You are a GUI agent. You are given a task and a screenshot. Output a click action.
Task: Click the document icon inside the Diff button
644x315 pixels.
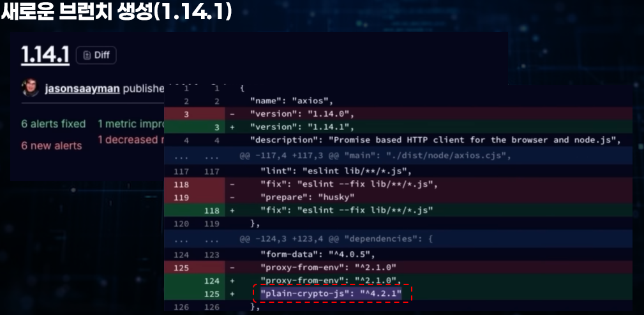tap(87, 55)
